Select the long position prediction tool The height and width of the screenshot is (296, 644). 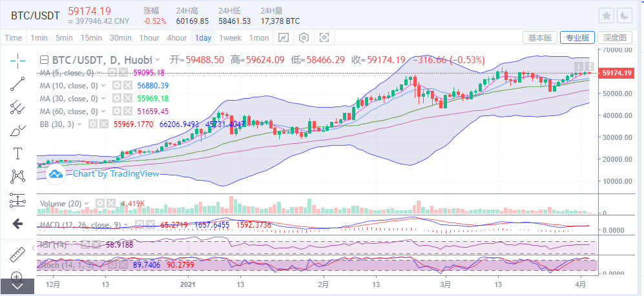[17, 201]
